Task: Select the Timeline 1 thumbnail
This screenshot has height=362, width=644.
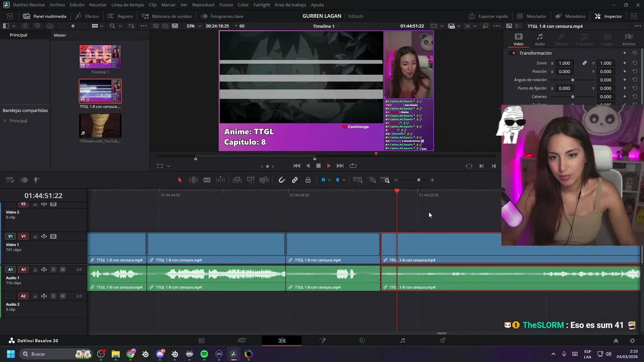Action: (100, 56)
